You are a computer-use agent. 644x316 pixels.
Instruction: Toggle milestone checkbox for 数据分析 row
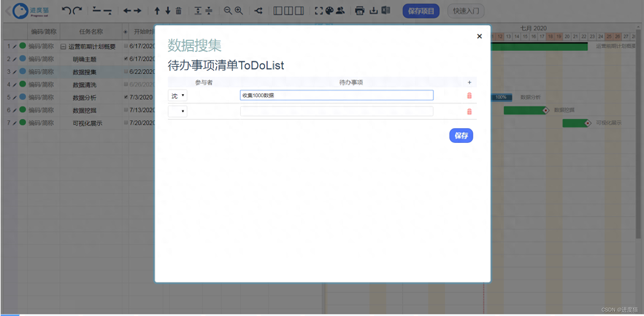pos(126,97)
